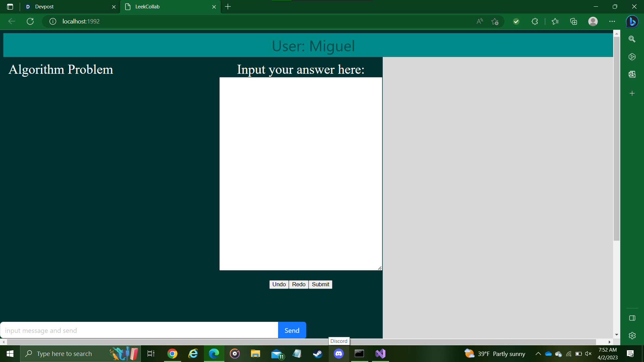Click the green security checkmark icon

coord(516,21)
